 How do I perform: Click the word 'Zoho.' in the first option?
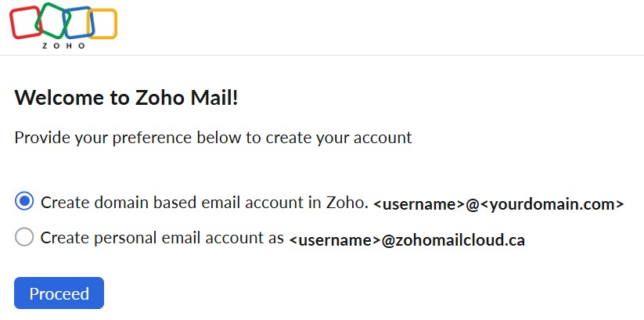click(x=347, y=203)
